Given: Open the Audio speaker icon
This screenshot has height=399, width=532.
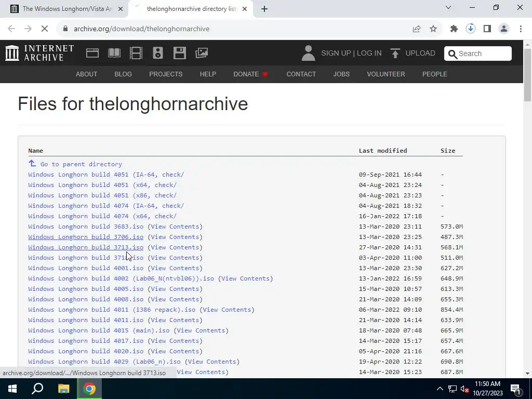Looking at the screenshot, I should 158,53.
